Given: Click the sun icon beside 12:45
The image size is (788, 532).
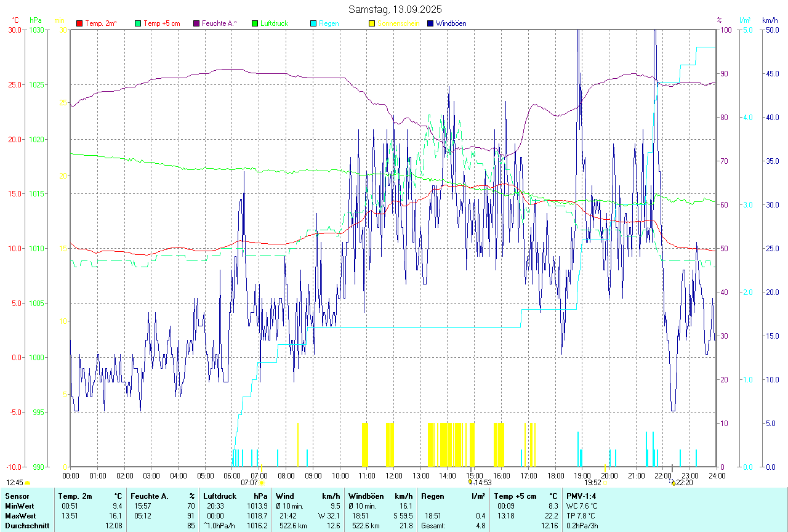Looking at the screenshot, I should 27,483.
